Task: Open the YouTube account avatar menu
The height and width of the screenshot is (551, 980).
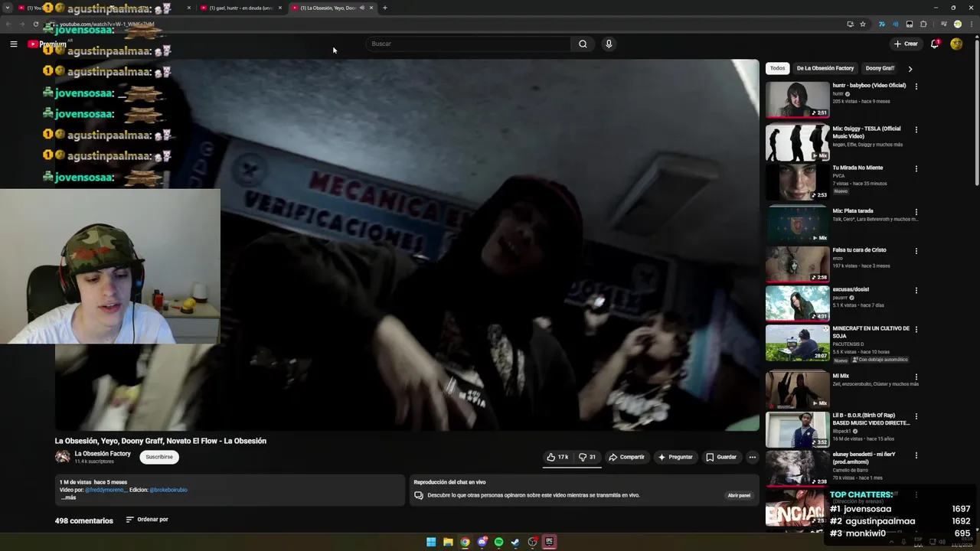Action: [956, 44]
